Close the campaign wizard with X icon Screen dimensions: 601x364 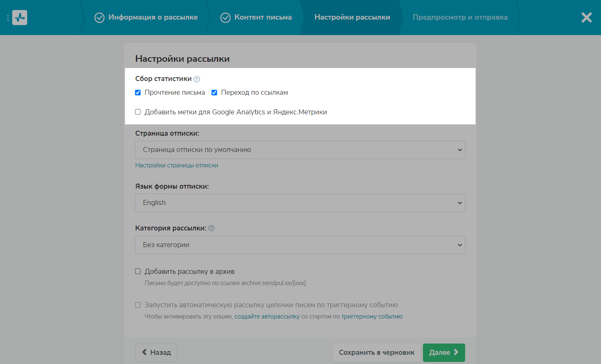pyautogui.click(x=586, y=18)
